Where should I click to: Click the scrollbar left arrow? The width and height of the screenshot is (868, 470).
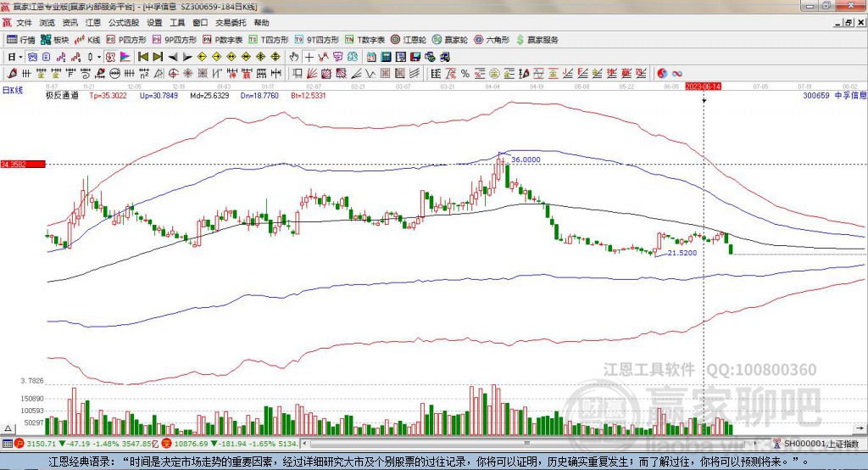[305, 444]
